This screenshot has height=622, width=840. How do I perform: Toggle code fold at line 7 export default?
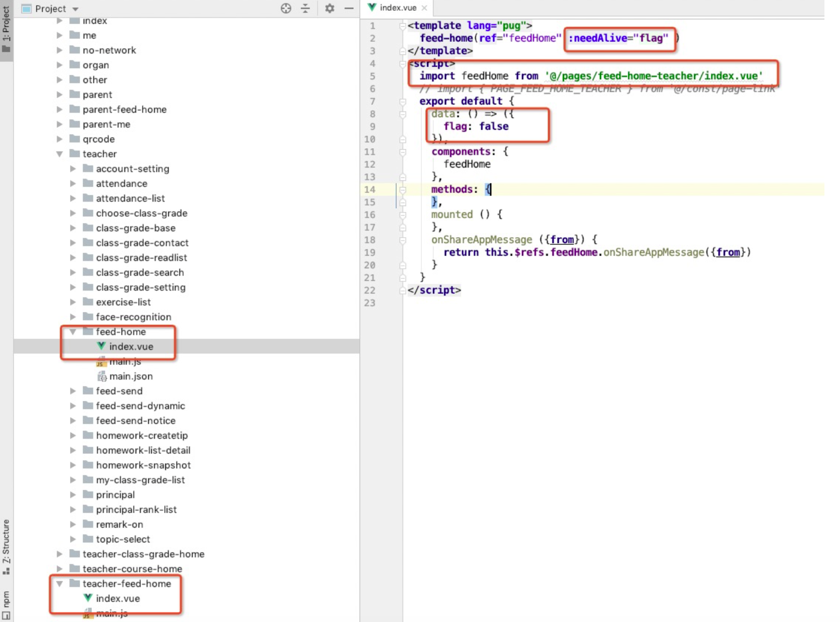pyautogui.click(x=402, y=102)
